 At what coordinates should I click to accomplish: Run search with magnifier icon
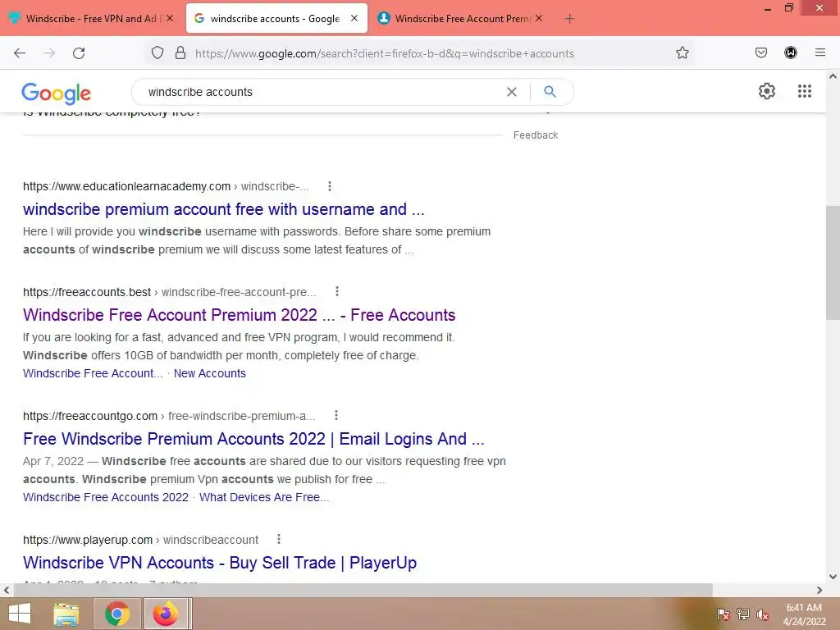coord(550,92)
